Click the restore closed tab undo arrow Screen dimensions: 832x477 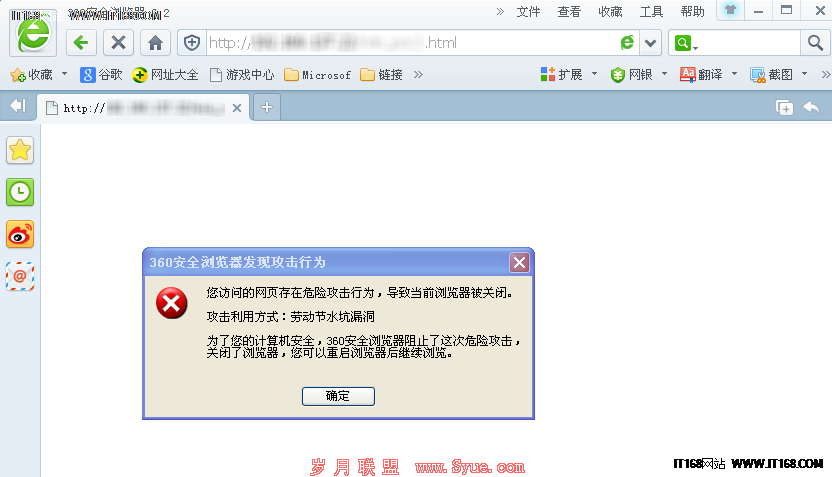(x=811, y=107)
